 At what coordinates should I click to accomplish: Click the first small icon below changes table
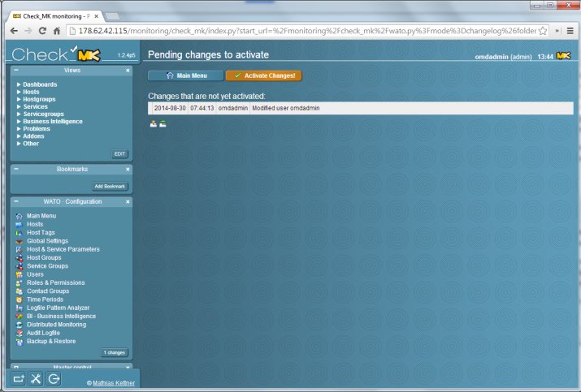tap(153, 124)
